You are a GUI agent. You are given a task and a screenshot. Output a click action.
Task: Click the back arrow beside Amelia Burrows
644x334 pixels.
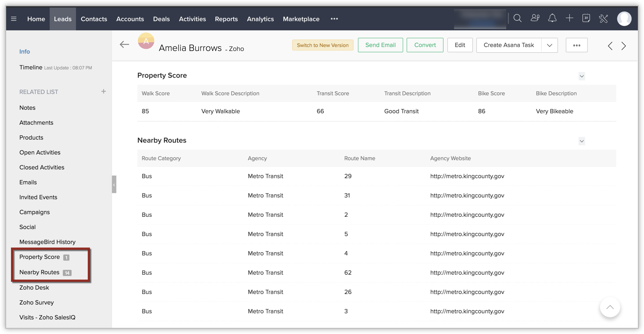[x=125, y=44]
